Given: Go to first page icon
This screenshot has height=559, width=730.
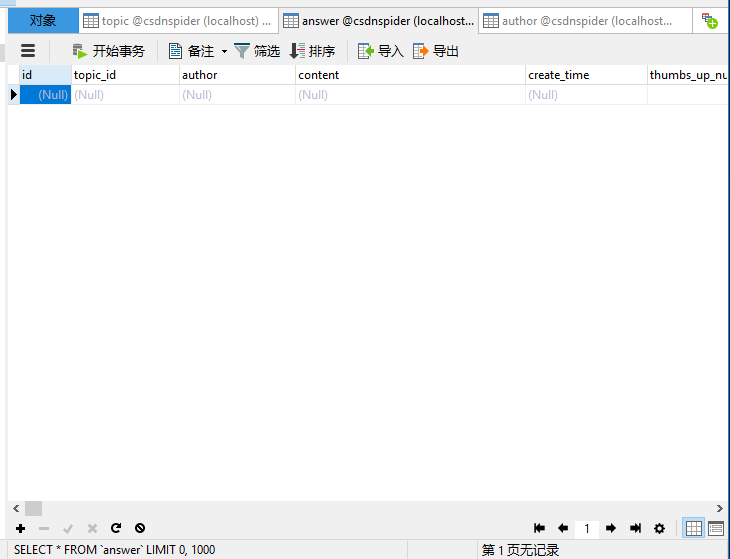Looking at the screenshot, I should pyautogui.click(x=540, y=528).
